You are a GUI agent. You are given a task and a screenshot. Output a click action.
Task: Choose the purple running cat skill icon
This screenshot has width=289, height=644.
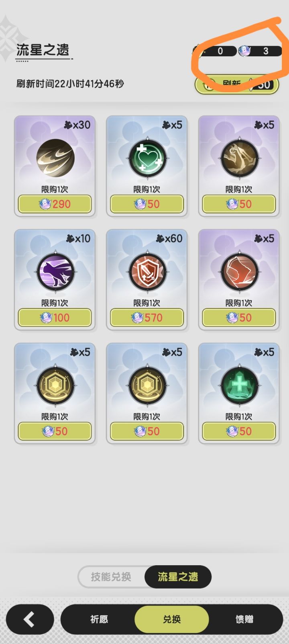(x=55, y=272)
